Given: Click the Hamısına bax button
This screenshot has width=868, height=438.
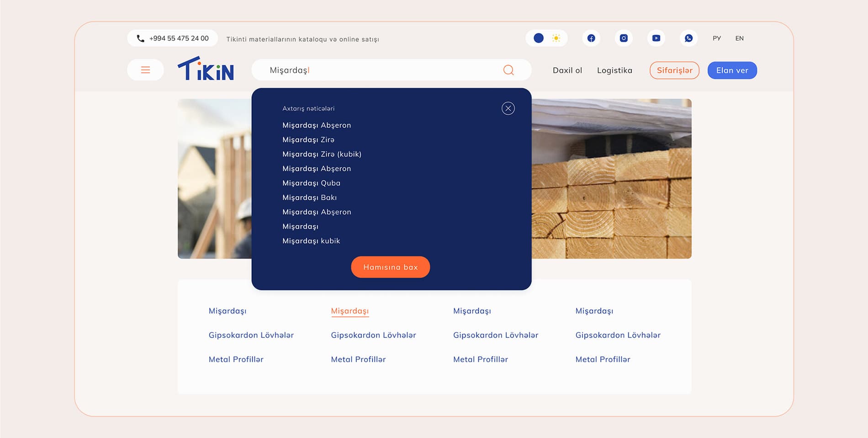Looking at the screenshot, I should [391, 267].
